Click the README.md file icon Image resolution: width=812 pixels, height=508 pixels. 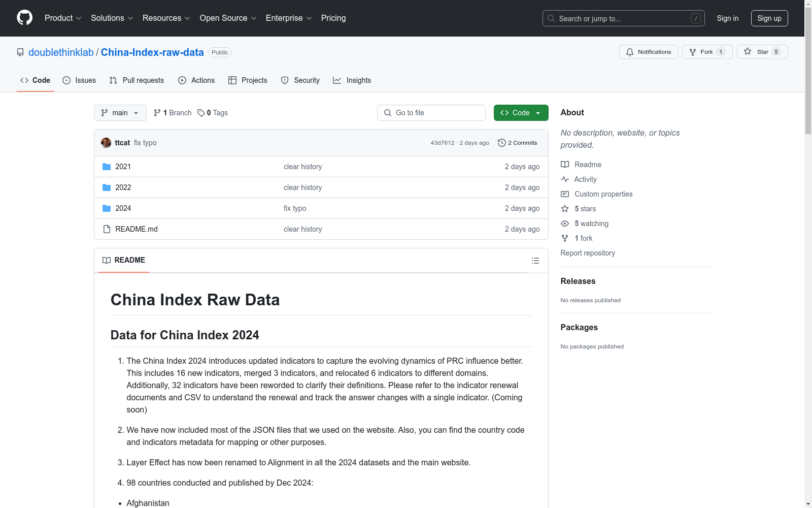coord(107,229)
